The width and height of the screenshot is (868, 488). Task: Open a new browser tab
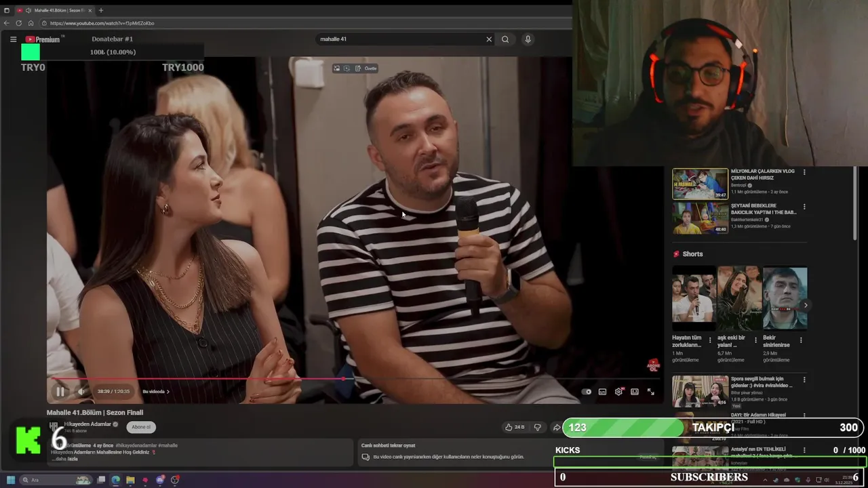click(101, 10)
